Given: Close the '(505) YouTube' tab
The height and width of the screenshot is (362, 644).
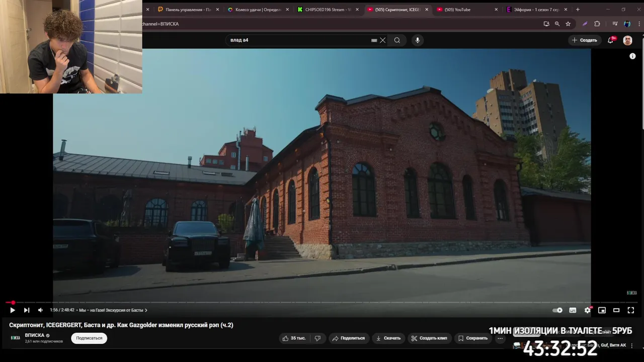Looking at the screenshot, I should (496, 10).
